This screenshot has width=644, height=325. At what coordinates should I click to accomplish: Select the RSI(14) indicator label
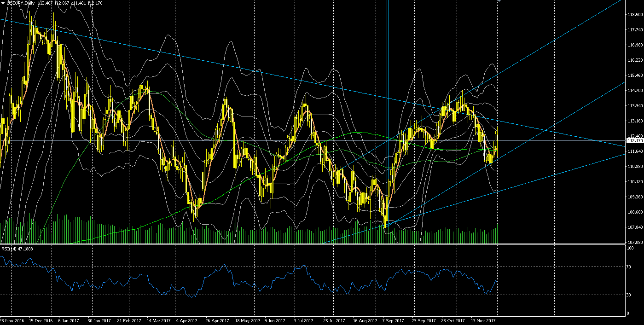(x=10, y=249)
